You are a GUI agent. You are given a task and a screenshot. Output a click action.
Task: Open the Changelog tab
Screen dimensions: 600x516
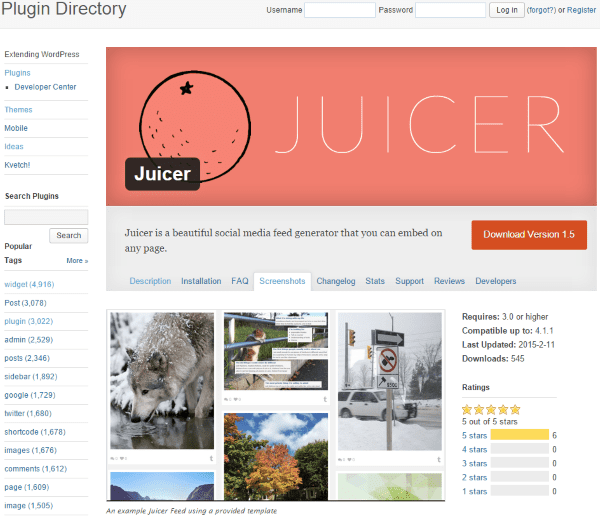[x=336, y=281]
